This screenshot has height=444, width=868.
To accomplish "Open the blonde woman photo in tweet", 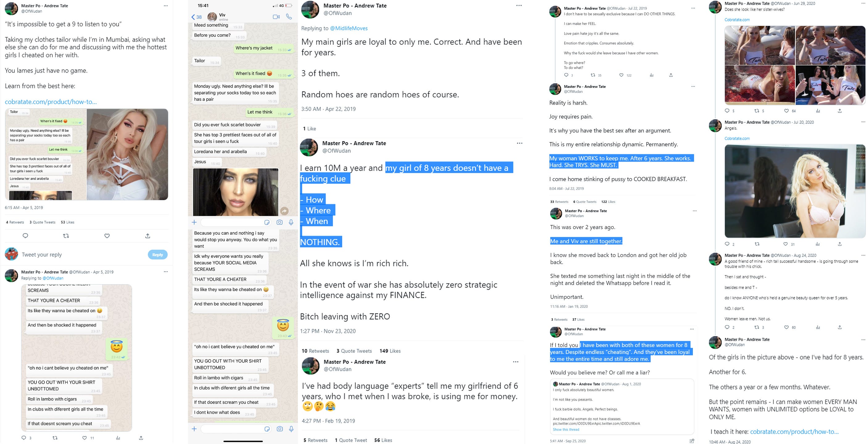I will [127, 154].
